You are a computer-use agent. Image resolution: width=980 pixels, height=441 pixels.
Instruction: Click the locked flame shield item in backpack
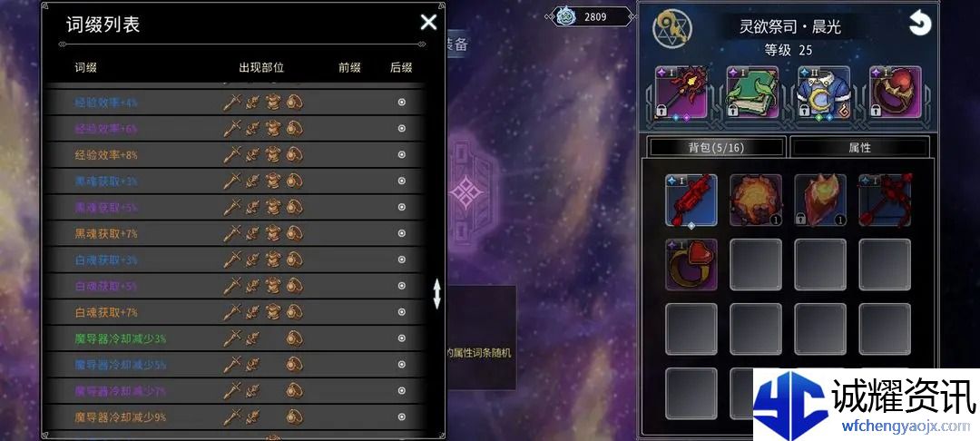[x=820, y=200]
